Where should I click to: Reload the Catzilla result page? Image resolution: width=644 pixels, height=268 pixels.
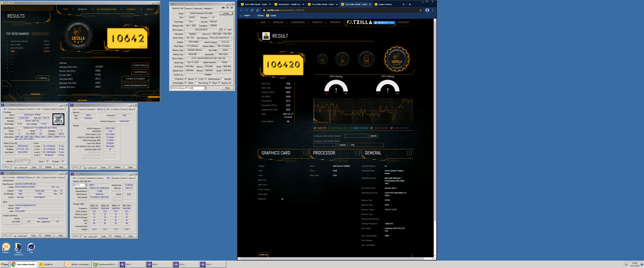point(252,10)
